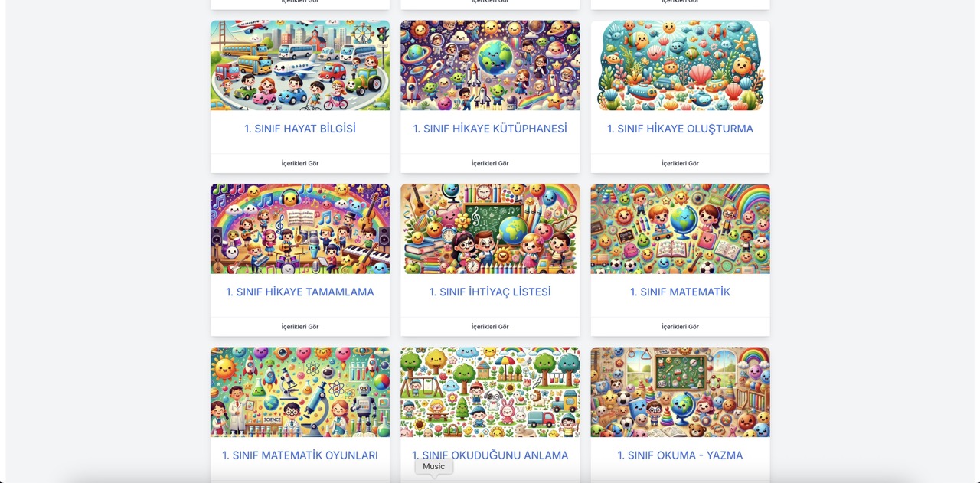Click İçerikleri Gör under HİKAYE KÜTÜPHANESİ
Screen dimensions: 980x483
[490, 163]
